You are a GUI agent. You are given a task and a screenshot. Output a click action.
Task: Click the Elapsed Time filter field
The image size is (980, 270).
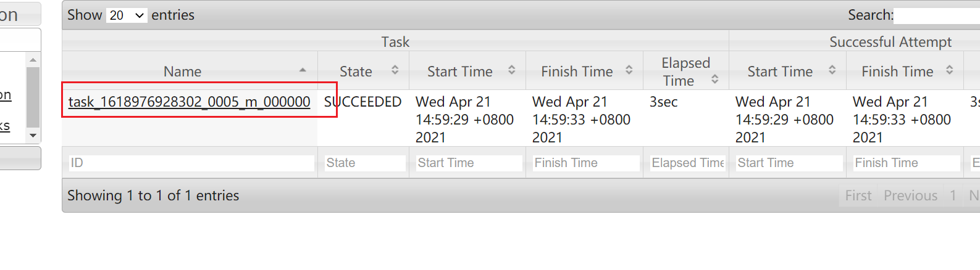[x=688, y=163]
